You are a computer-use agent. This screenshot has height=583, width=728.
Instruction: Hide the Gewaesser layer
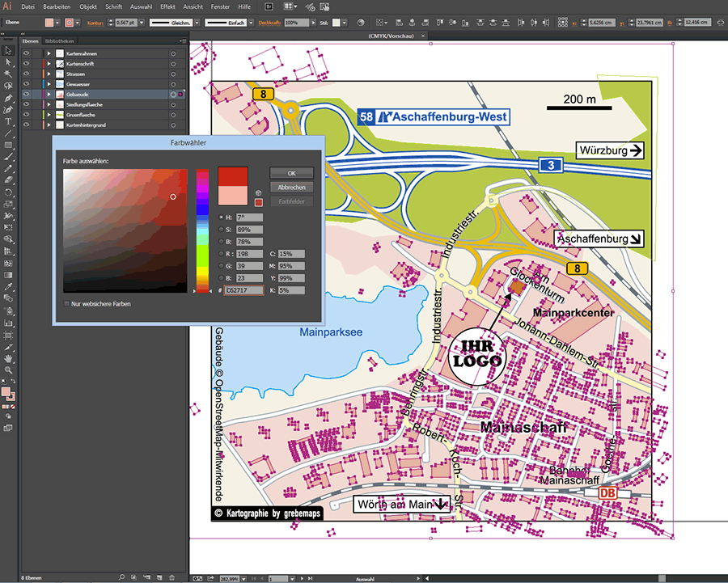point(26,84)
